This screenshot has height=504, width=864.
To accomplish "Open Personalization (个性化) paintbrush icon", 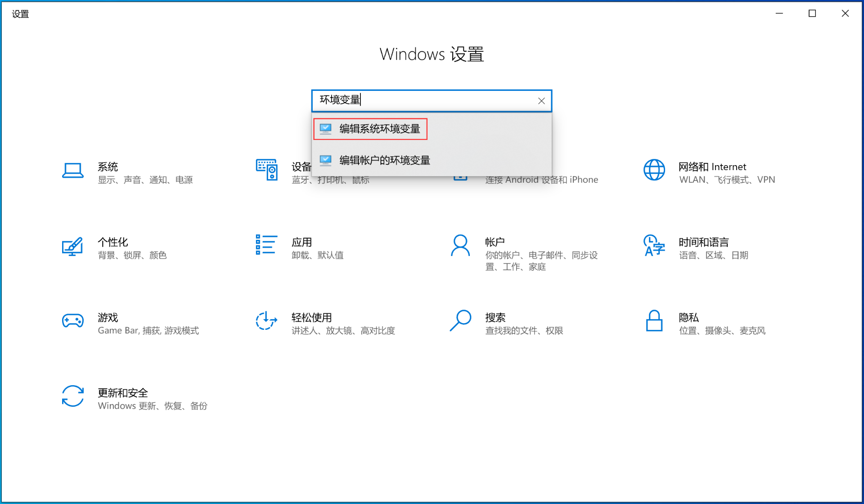I will coord(72,246).
